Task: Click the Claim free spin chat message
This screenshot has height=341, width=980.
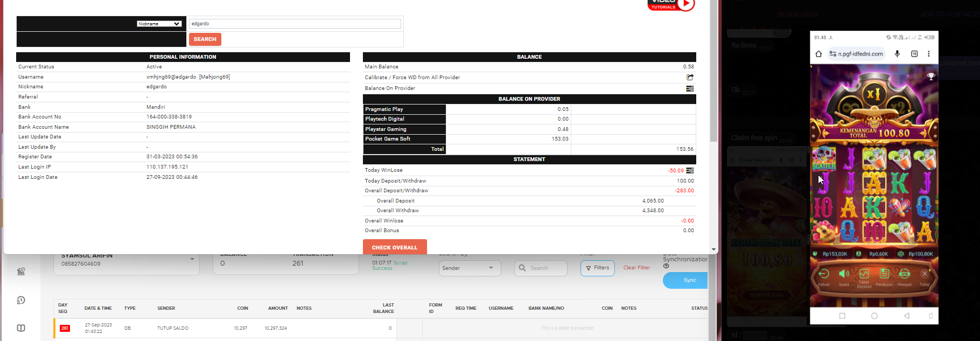Action: [x=754, y=138]
